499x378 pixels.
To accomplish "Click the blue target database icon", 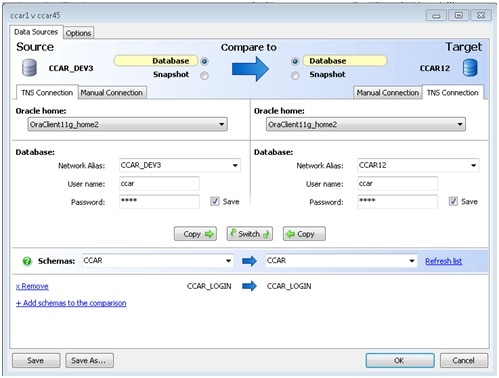I will (470, 68).
